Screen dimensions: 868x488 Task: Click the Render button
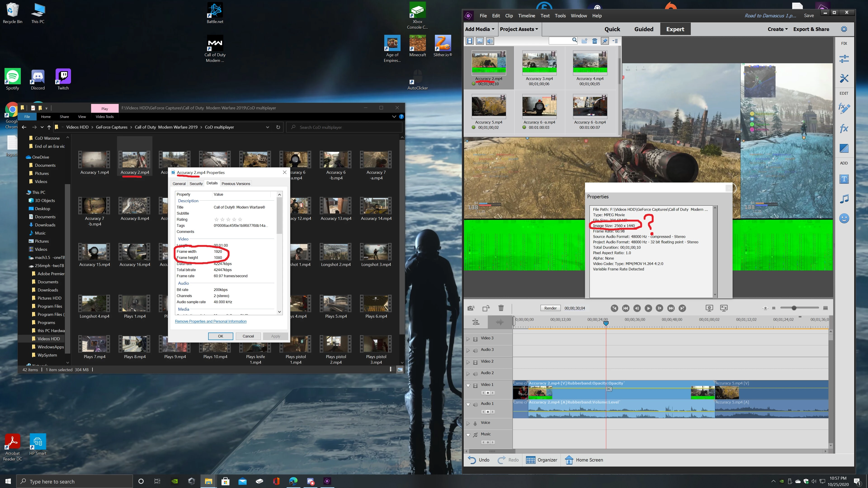[550, 308]
